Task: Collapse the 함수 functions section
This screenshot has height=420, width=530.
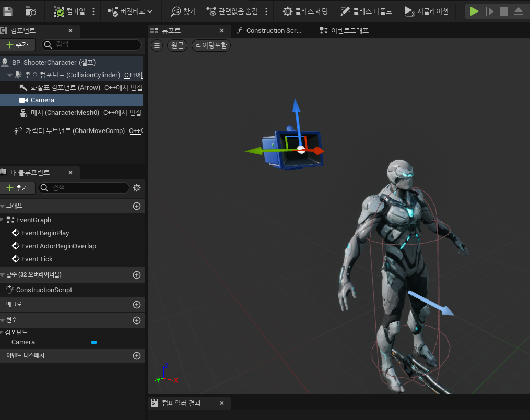Action: [x=3, y=275]
